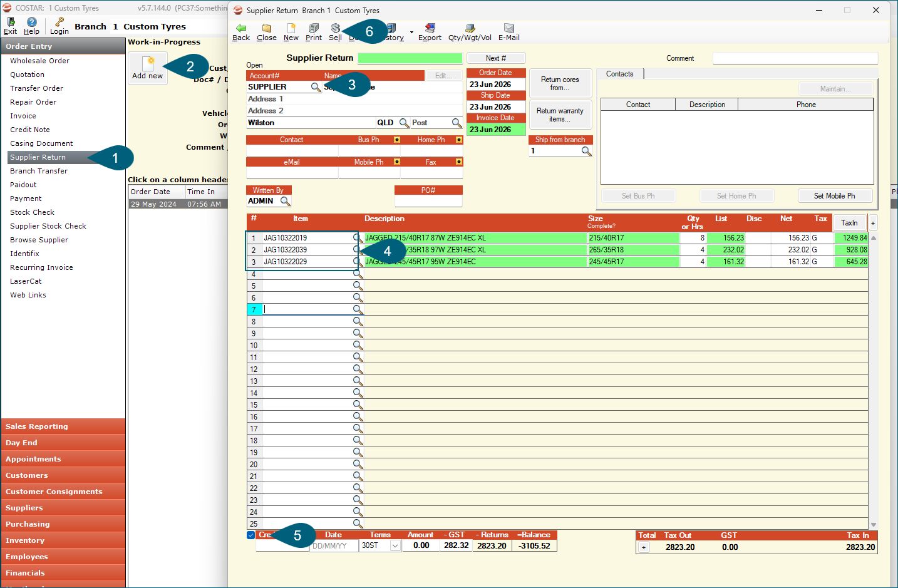Image resolution: width=898 pixels, height=588 pixels.
Task: Click the Add new button in Work-in-Progress
Action: click(x=148, y=67)
